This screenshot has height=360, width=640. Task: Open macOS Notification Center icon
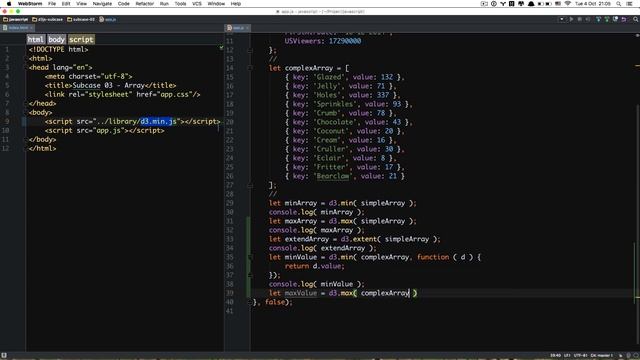coord(630,4)
